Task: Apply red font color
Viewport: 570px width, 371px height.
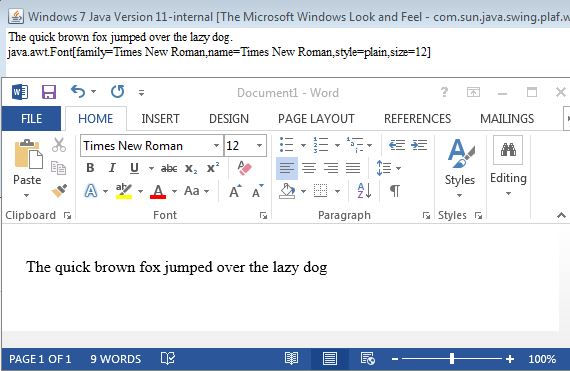Action: click(x=158, y=191)
